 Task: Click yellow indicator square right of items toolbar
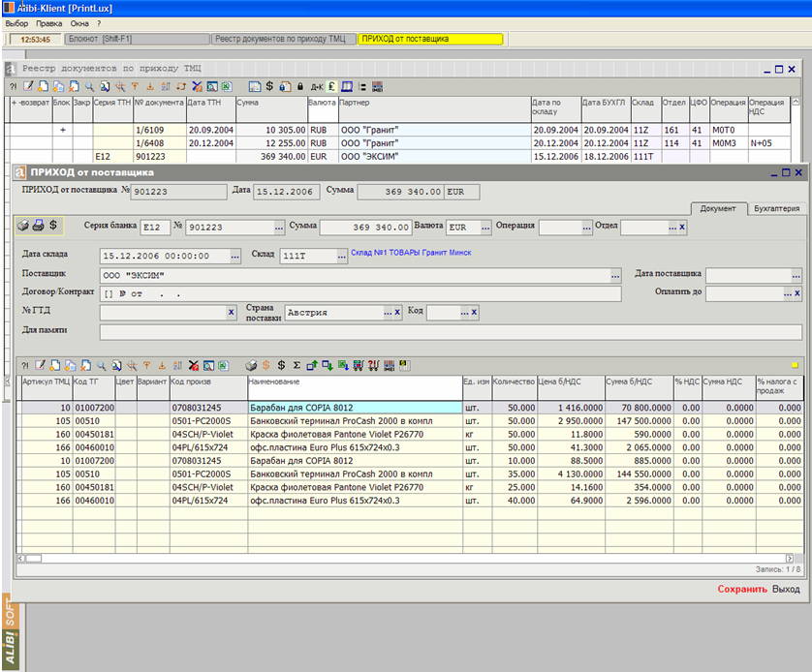[x=795, y=366]
